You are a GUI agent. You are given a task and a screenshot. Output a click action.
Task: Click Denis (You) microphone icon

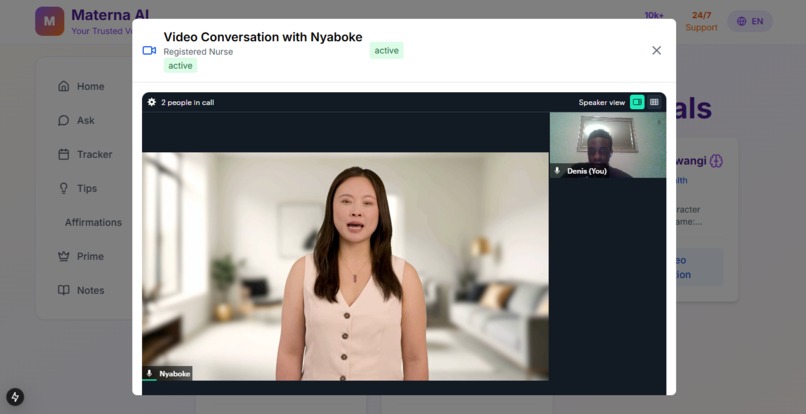(x=557, y=171)
